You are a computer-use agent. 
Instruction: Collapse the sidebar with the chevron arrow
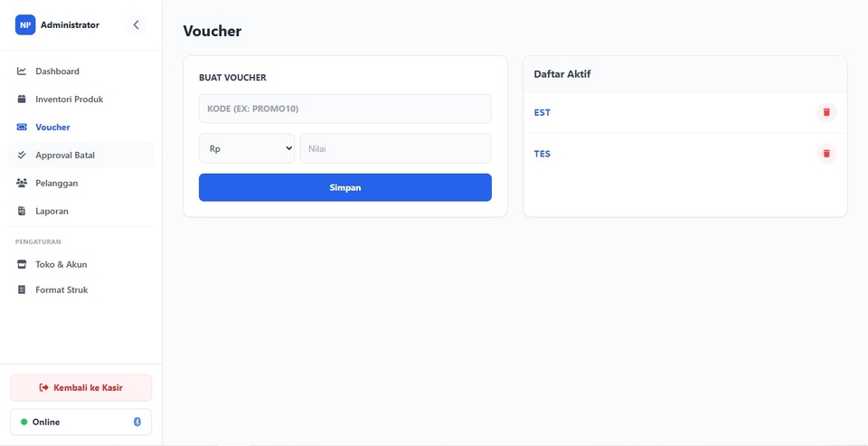point(137,25)
